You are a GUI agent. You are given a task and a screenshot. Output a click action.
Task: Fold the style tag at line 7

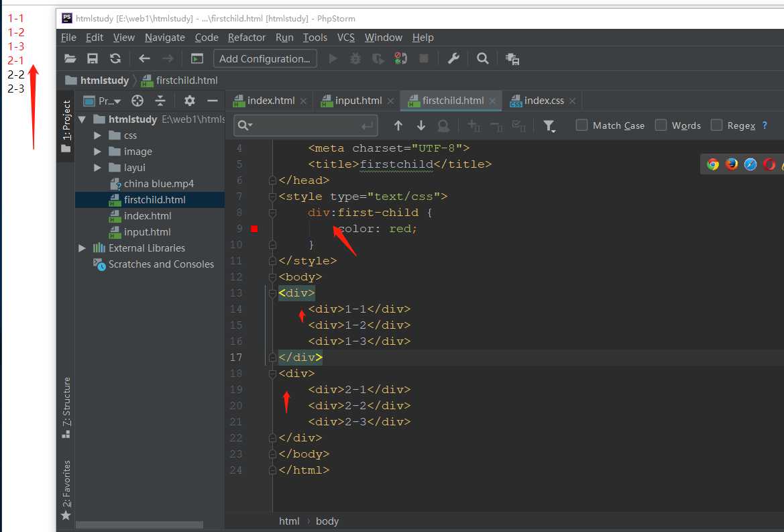(272, 197)
